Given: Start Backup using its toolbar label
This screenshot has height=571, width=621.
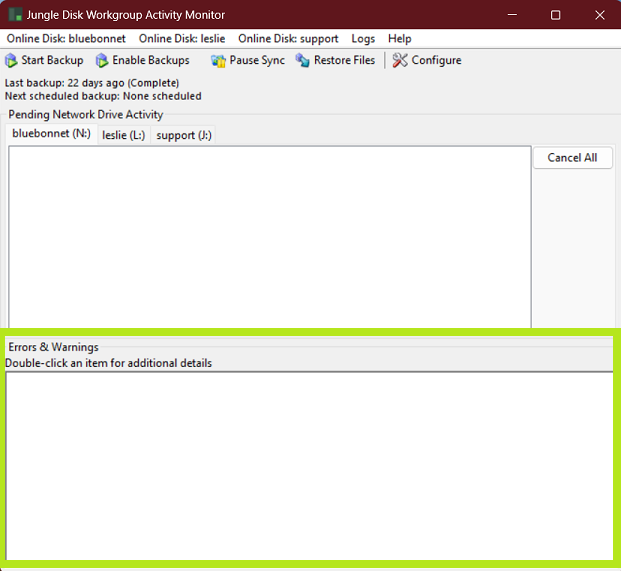Looking at the screenshot, I should click(x=52, y=60).
